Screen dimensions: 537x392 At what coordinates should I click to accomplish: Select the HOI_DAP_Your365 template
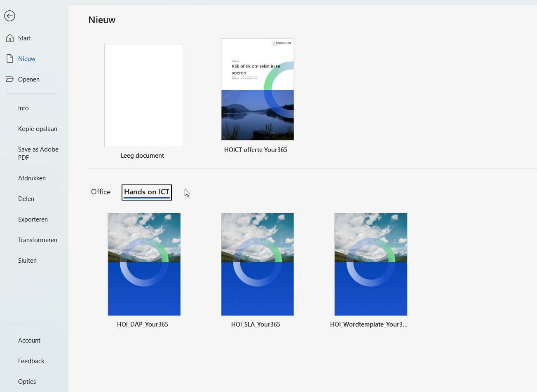144,264
